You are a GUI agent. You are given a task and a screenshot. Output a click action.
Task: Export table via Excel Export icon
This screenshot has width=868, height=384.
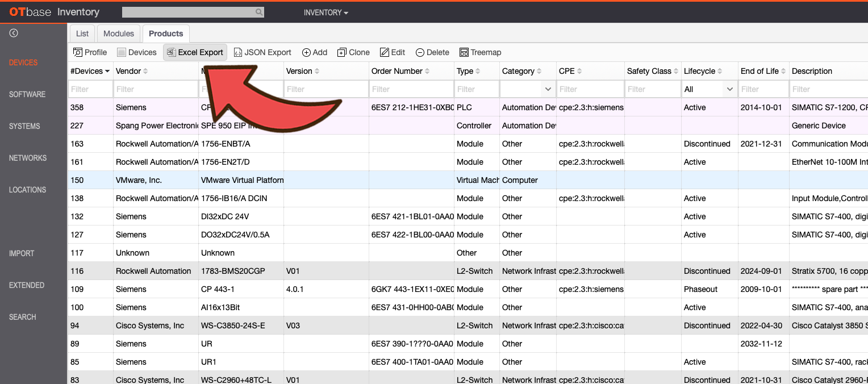(171, 52)
